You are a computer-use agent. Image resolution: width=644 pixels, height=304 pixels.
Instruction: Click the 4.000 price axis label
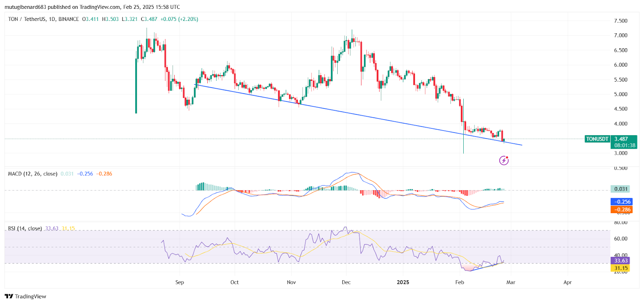pyautogui.click(x=621, y=124)
